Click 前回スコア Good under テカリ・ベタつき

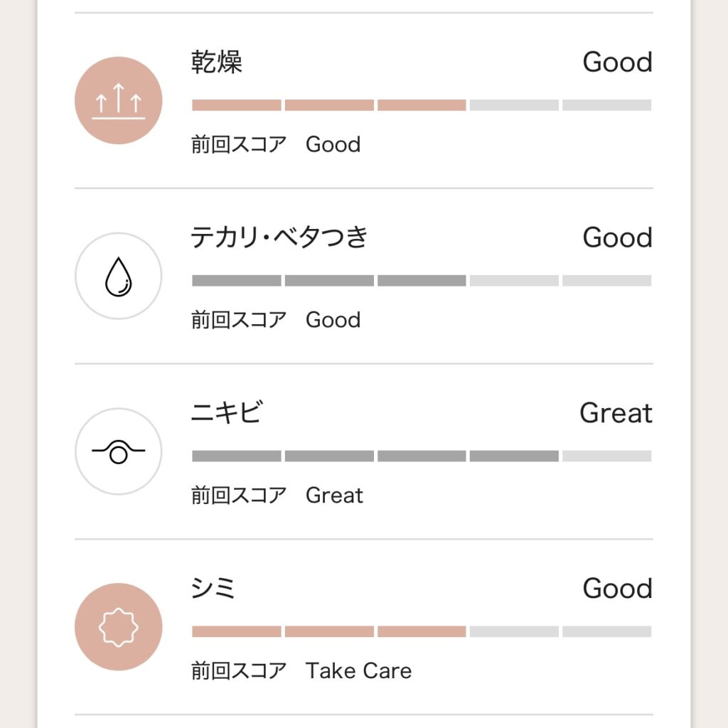(x=276, y=320)
